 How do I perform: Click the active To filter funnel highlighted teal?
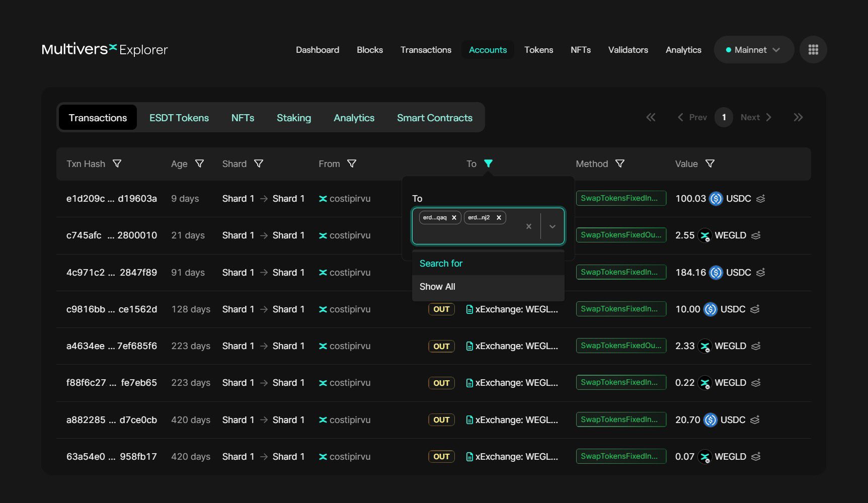click(489, 163)
